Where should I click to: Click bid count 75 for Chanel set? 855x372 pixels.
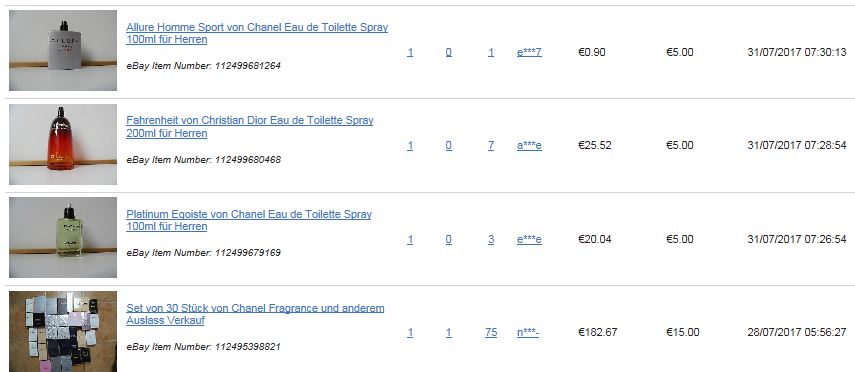491,332
